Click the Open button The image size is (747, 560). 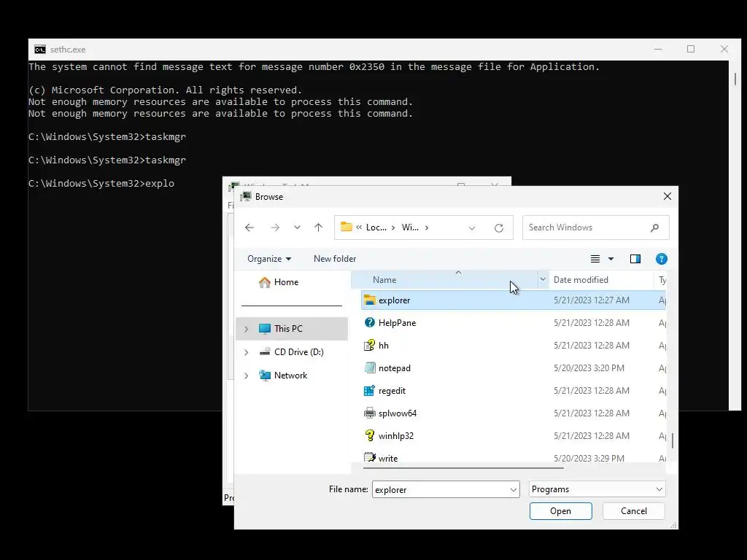(x=561, y=511)
